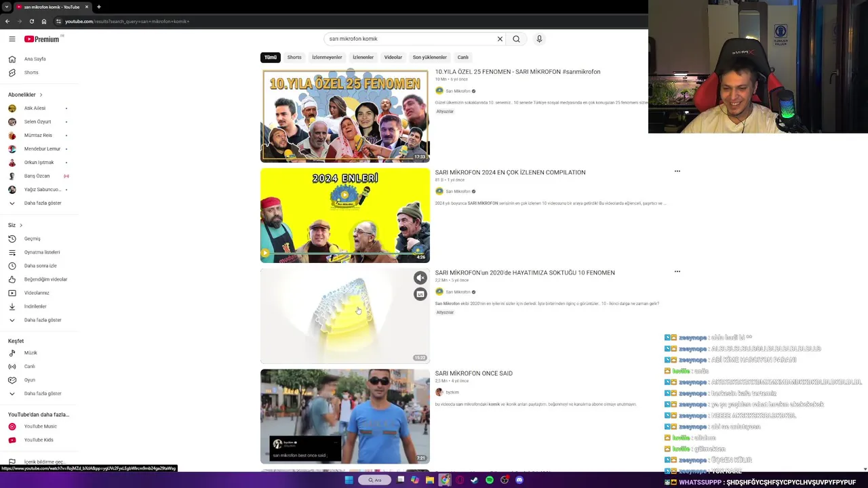Click browser back arrow
Image resolution: width=868 pixels, height=488 pixels.
click(x=7, y=21)
